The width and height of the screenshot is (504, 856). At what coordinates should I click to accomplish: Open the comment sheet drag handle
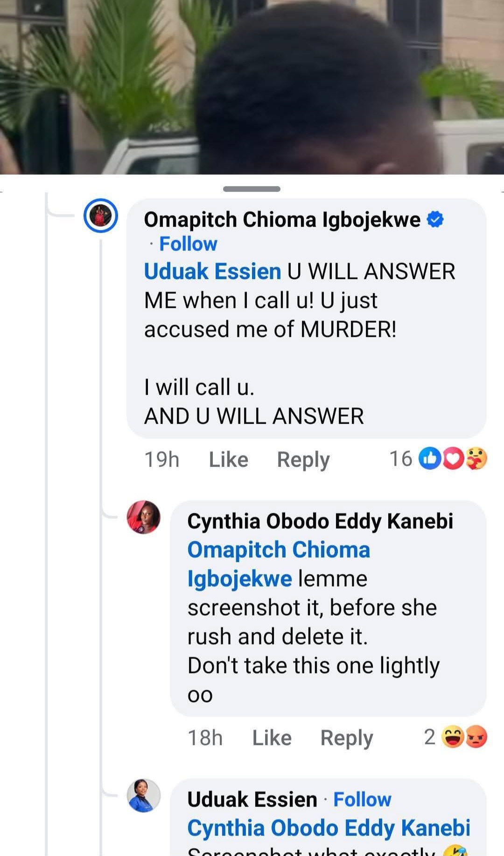coord(252,190)
